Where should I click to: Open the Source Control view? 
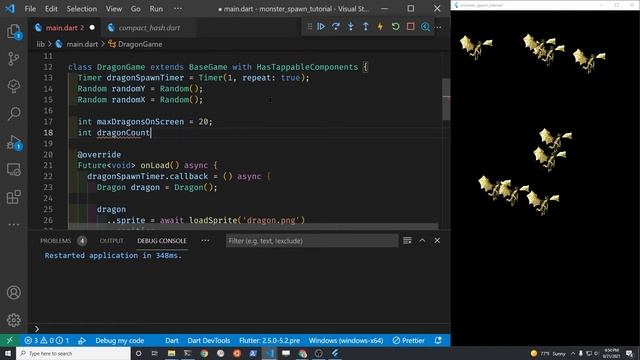14,59
